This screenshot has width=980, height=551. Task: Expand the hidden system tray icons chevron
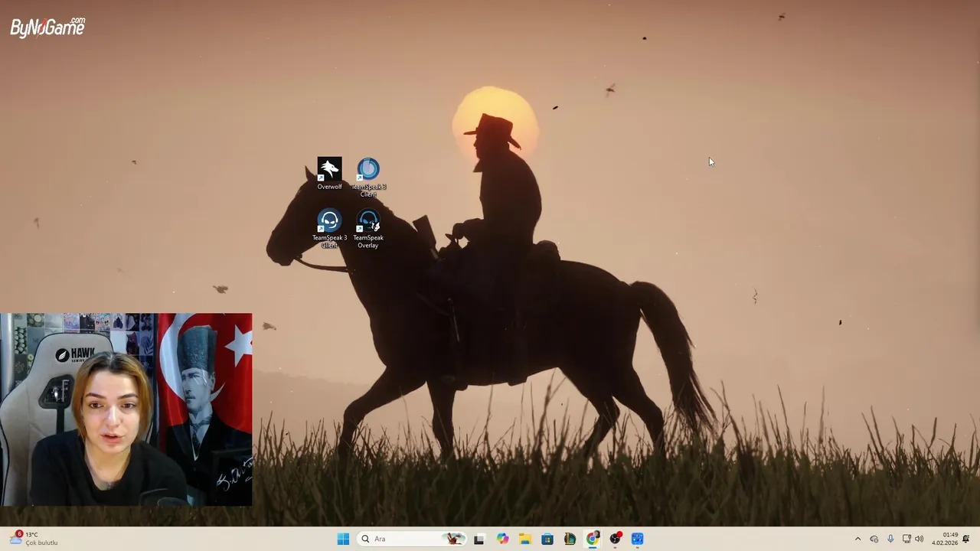(857, 539)
